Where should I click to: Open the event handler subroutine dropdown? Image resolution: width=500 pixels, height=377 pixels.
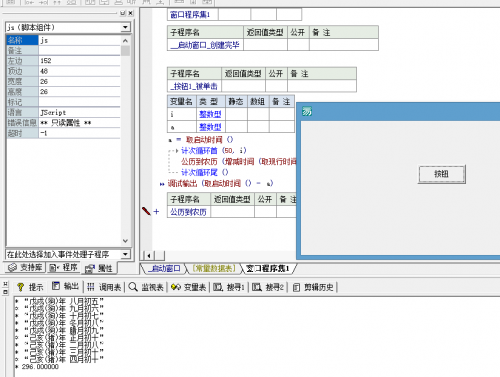coord(126,254)
